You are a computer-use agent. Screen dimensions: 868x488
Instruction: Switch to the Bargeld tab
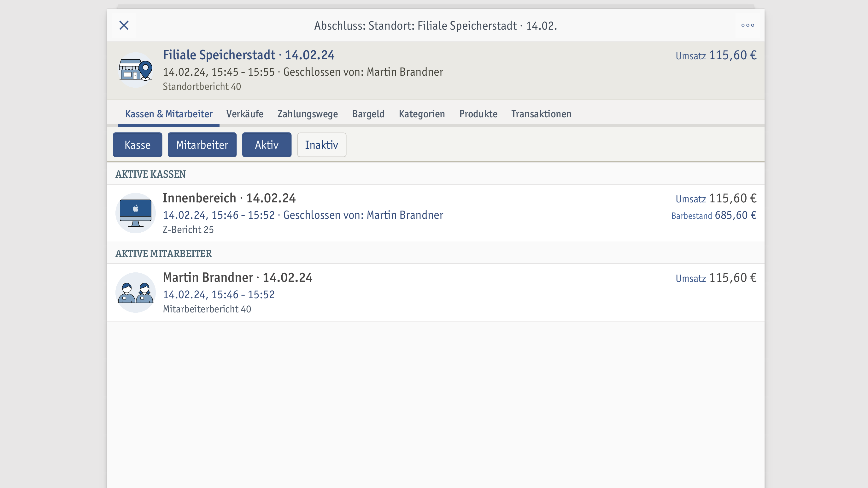368,114
